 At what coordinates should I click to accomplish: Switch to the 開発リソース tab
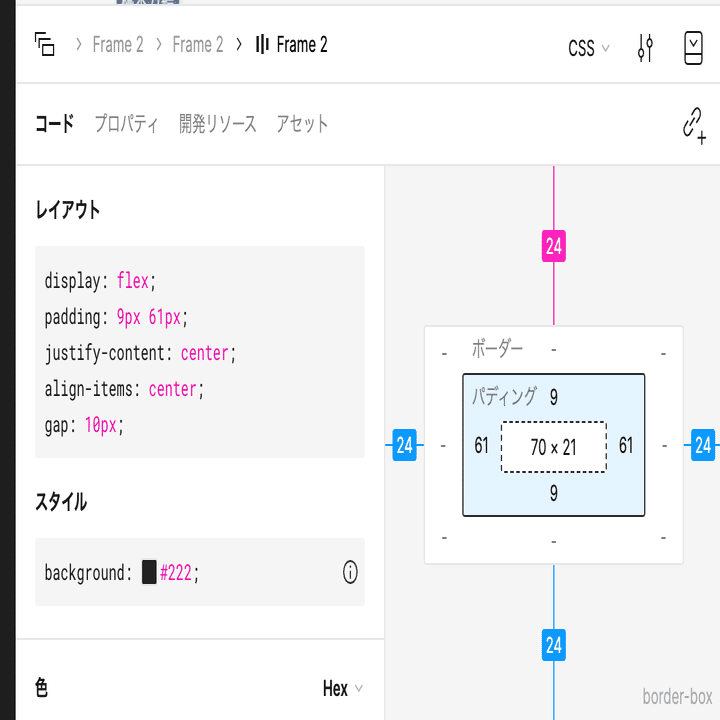tap(217, 124)
